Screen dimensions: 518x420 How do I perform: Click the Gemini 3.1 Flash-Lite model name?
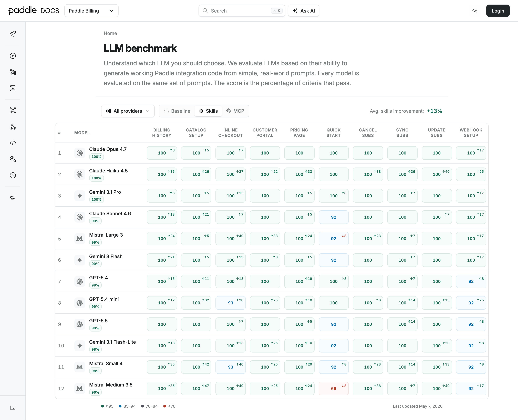click(112, 342)
